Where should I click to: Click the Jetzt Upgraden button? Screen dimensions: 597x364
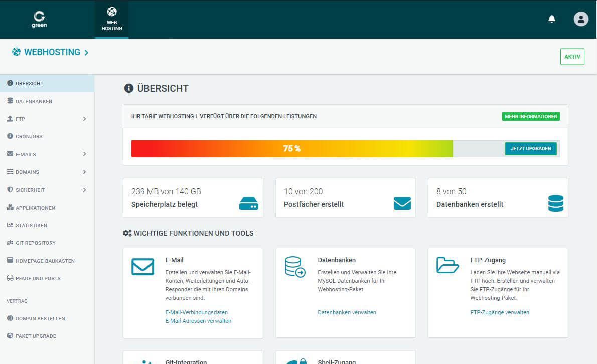click(531, 149)
